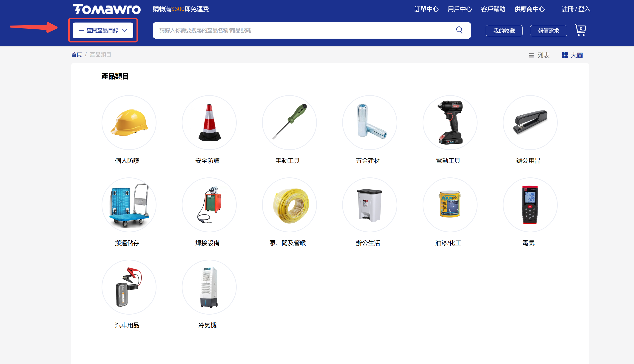The width and height of the screenshot is (634, 364).
Task: Expand the 查閱產品目錄 dropdown
Action: [103, 31]
